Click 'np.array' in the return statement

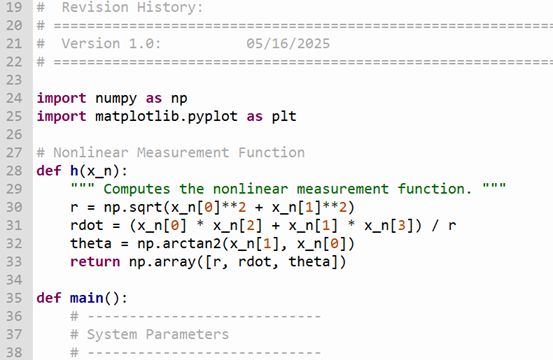pos(162,262)
